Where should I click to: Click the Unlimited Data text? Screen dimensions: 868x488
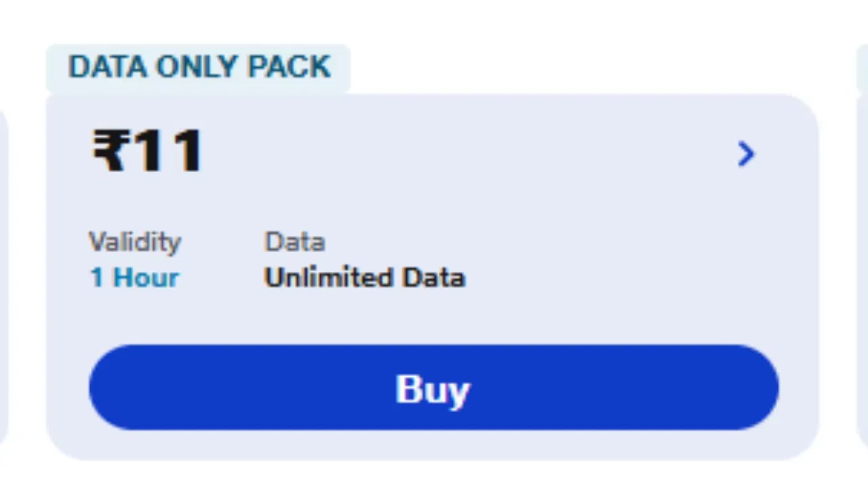(364, 277)
